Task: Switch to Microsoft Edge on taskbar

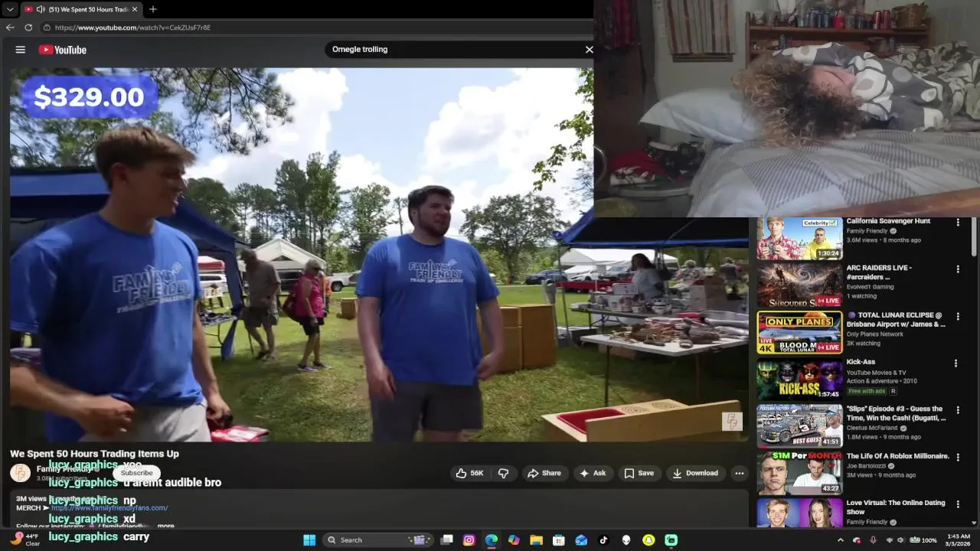Action: (492, 540)
